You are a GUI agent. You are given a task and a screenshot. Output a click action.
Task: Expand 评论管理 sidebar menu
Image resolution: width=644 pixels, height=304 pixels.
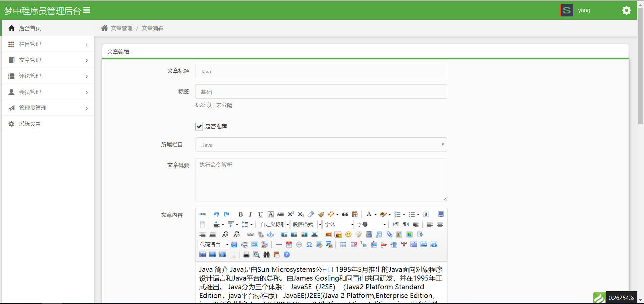(48, 76)
